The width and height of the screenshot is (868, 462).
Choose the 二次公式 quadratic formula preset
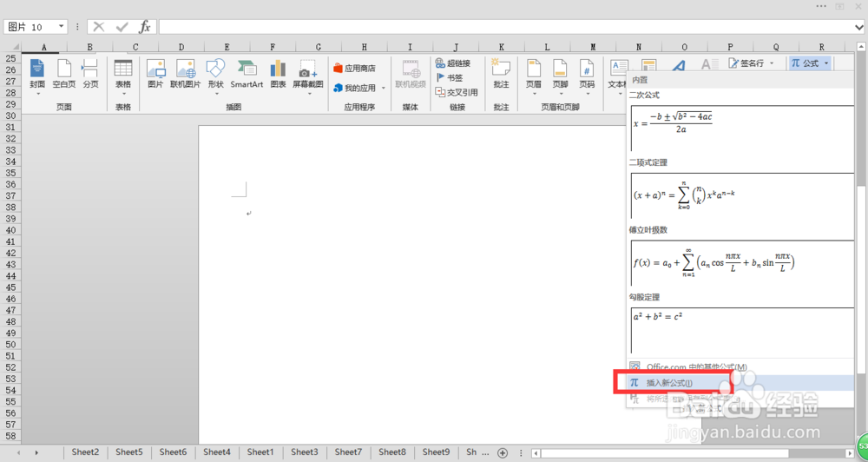[x=742, y=128]
